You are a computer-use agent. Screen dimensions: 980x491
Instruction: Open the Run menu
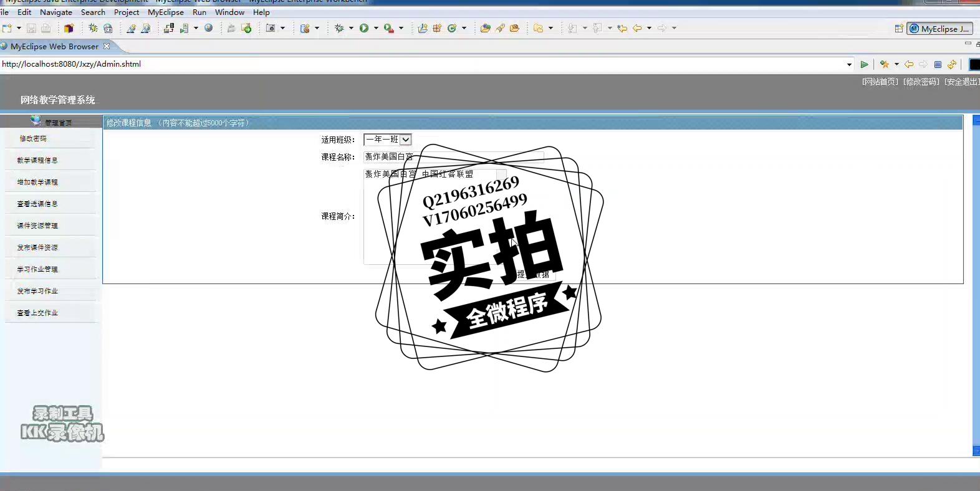click(x=199, y=12)
